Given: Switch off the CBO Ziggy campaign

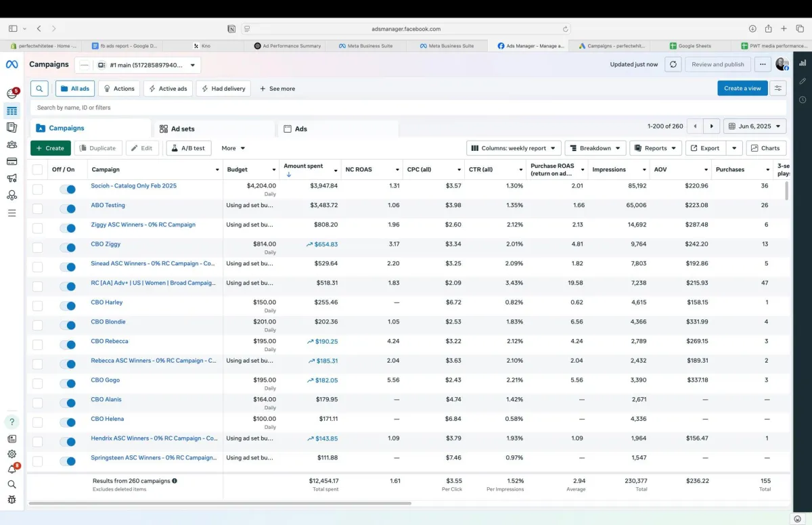Looking at the screenshot, I should click(x=68, y=248).
